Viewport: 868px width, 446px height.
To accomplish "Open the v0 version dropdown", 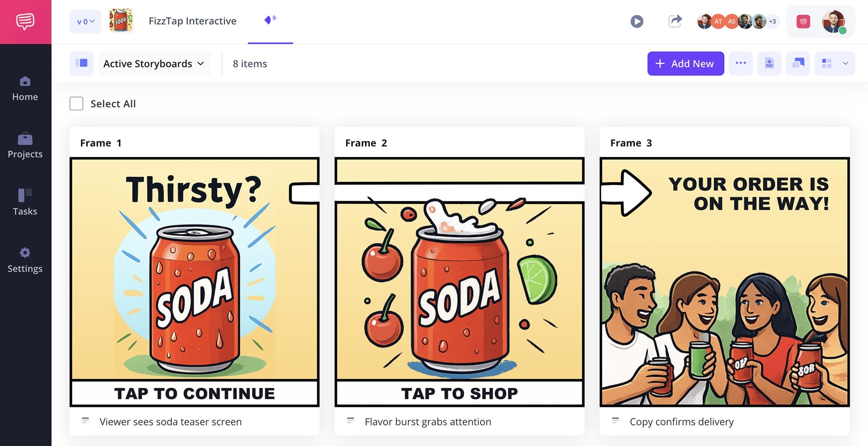I will (x=85, y=21).
